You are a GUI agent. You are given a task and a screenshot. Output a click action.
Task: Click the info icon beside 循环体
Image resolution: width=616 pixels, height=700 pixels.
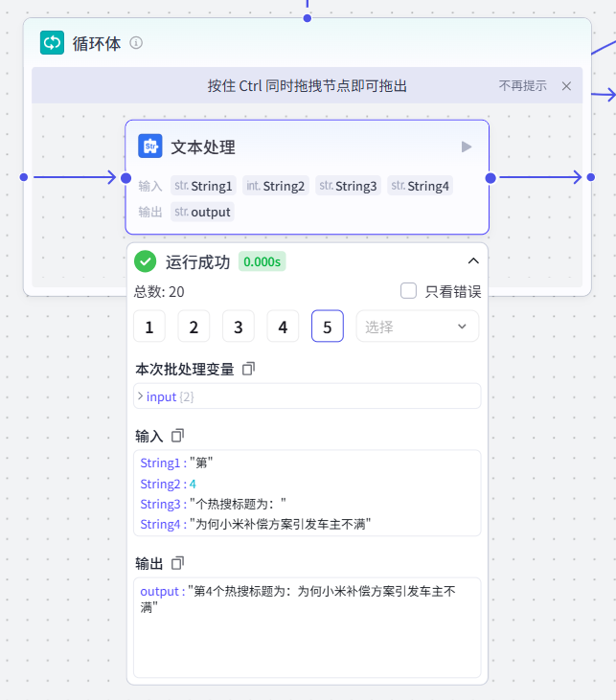pos(136,43)
